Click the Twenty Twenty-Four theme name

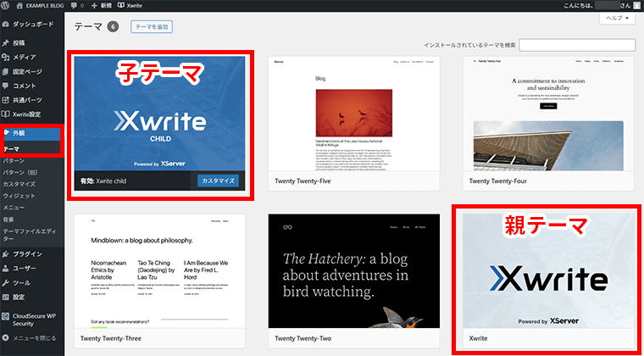tap(497, 181)
